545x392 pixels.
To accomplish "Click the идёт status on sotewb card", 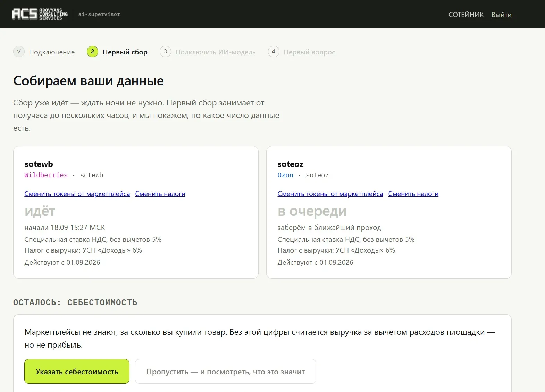I will pos(40,211).
